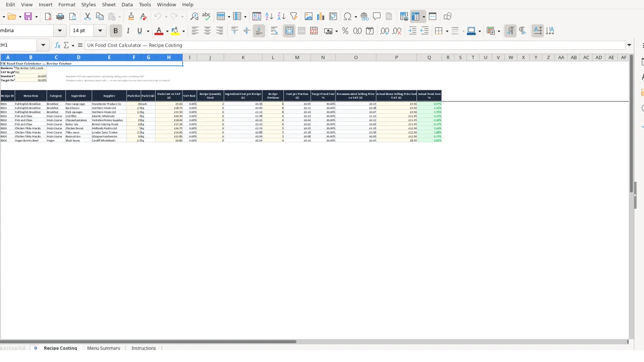Copy the selected cells
Image resolution: width=644 pixels, height=362 pixels.
point(100,17)
